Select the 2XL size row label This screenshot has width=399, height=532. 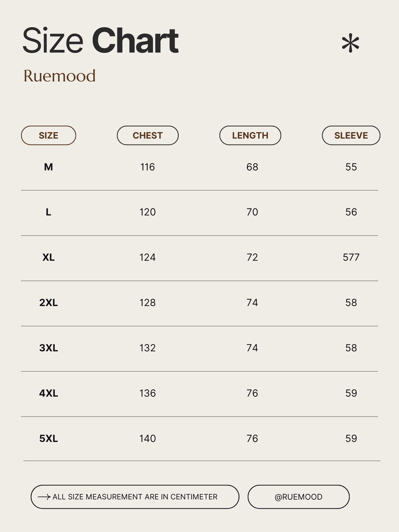pos(48,303)
